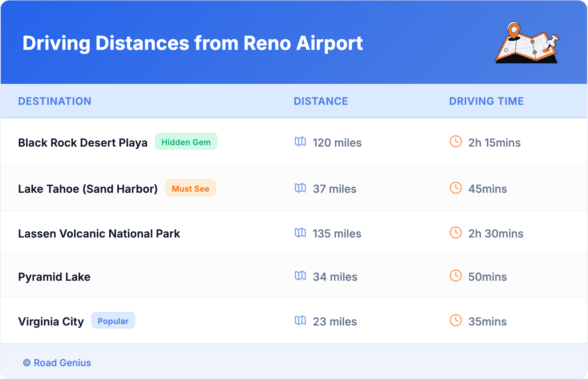Click the map icon beside 135 miles

coord(300,233)
